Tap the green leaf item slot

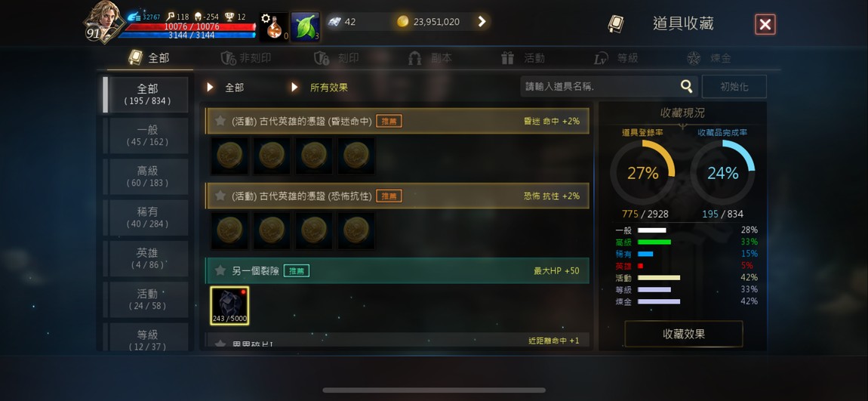click(x=306, y=27)
